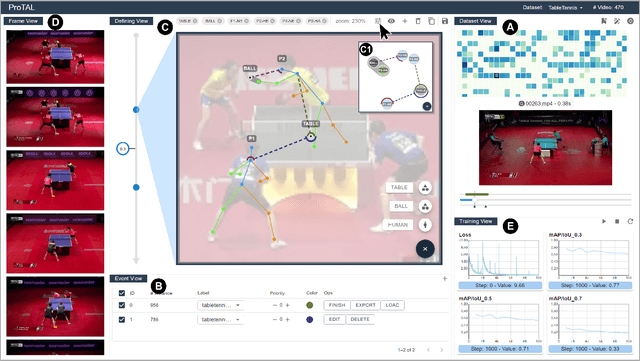Uncheck the checkbox for event ID 1
This screenshot has height=361, width=640.
[x=122, y=319]
